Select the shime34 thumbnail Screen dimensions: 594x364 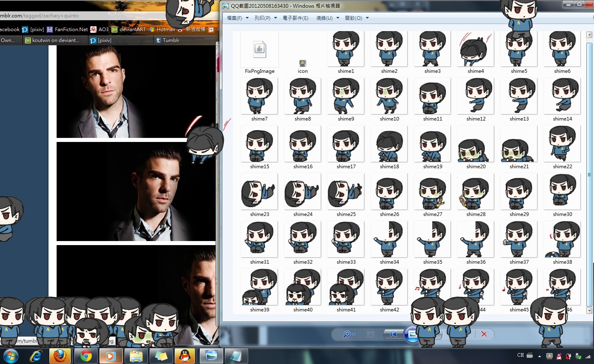[x=389, y=239]
